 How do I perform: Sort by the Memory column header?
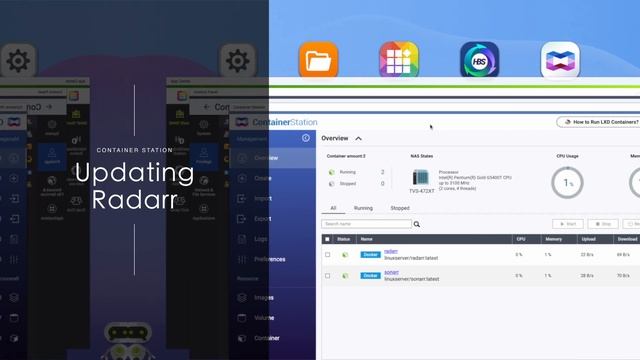coord(558,239)
